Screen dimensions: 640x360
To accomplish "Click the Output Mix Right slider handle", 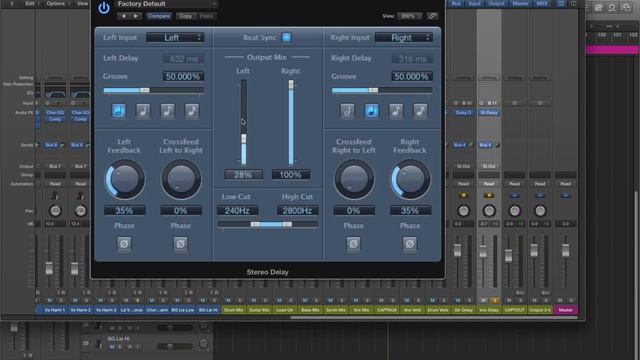I will point(291,84).
